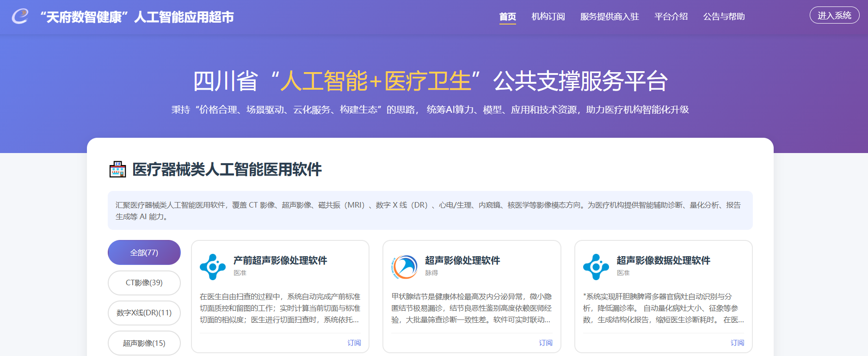Filter by 超声影像(15)
The width and height of the screenshot is (868, 356).
click(144, 343)
